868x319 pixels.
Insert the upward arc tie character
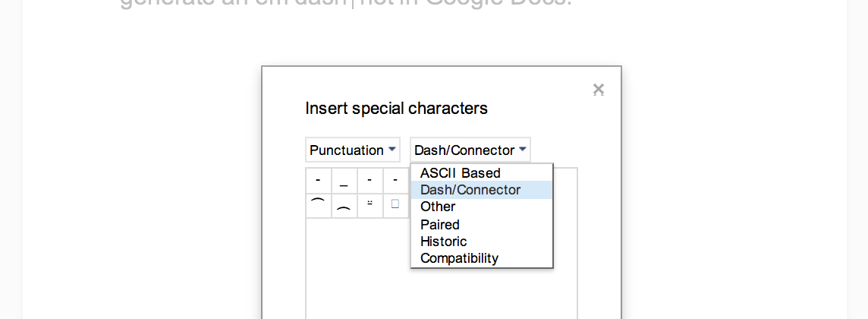coord(318,205)
